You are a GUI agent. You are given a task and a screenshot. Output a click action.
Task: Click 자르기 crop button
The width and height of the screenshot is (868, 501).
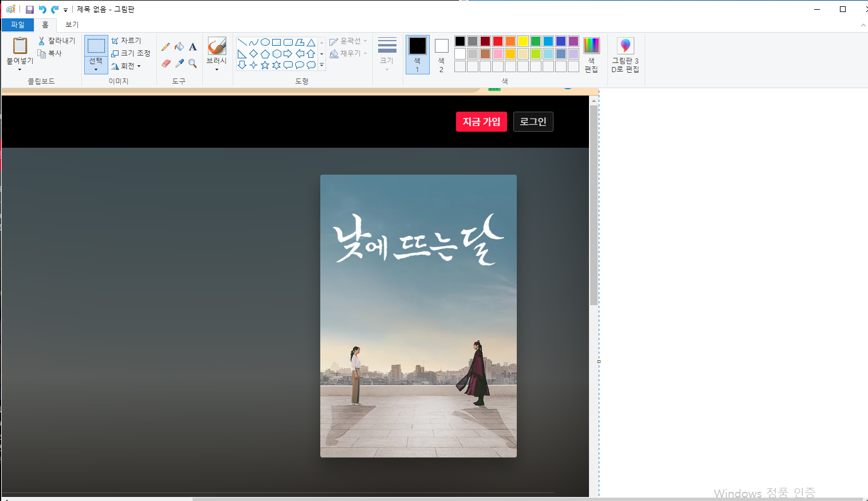(x=126, y=41)
